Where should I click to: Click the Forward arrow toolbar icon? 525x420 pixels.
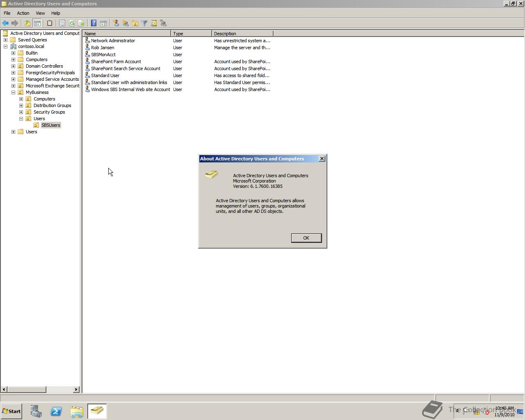[15, 23]
